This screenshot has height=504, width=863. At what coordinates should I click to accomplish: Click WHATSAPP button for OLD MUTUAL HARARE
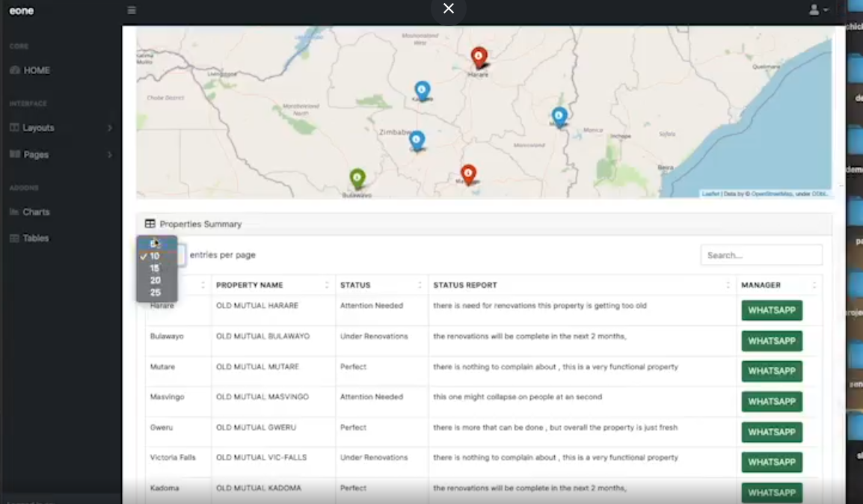[772, 310]
